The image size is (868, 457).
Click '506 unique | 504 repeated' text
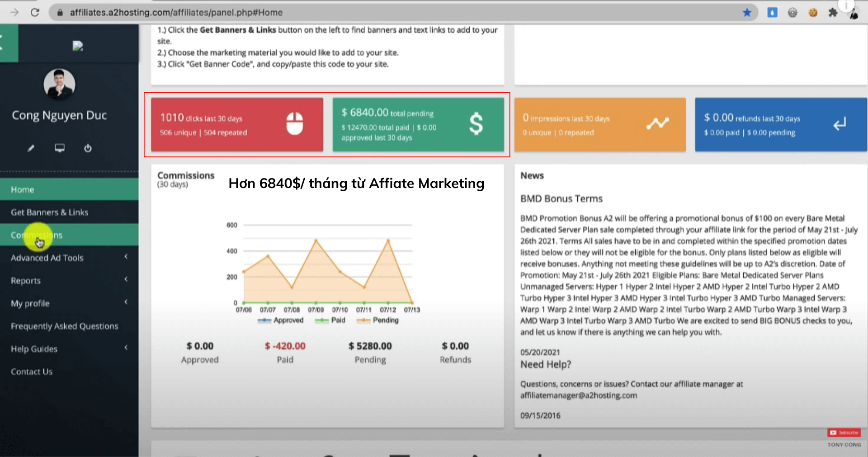203,132
